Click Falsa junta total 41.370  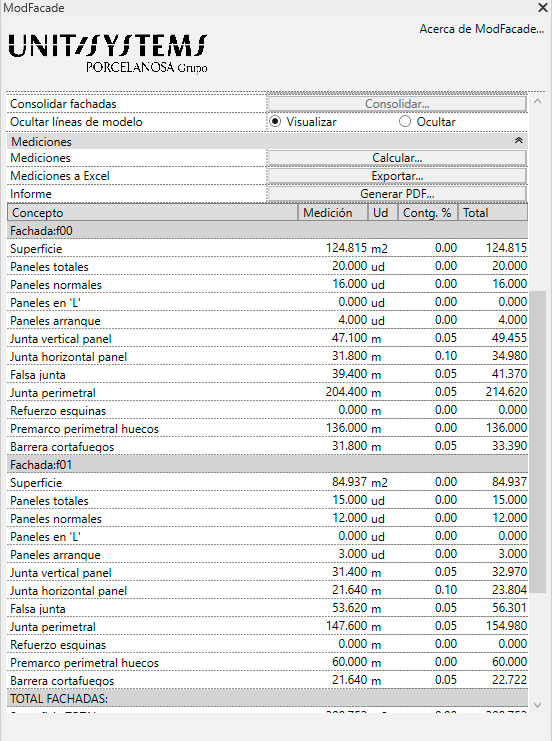[x=509, y=374]
